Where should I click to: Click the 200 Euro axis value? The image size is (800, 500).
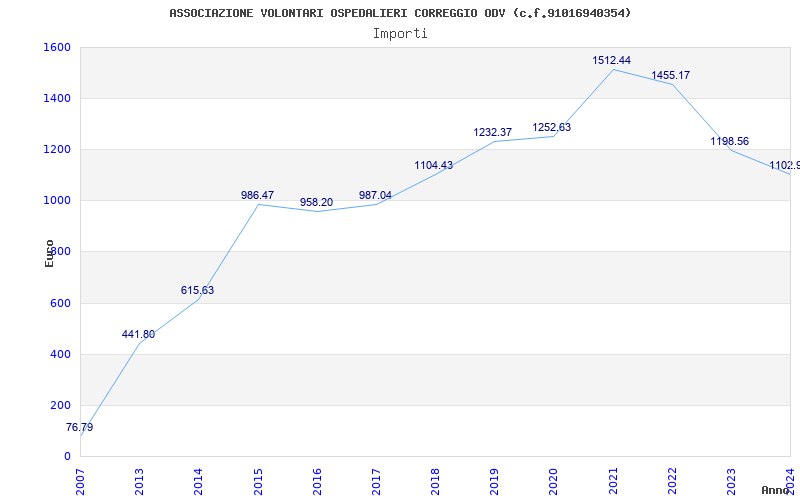pos(61,405)
